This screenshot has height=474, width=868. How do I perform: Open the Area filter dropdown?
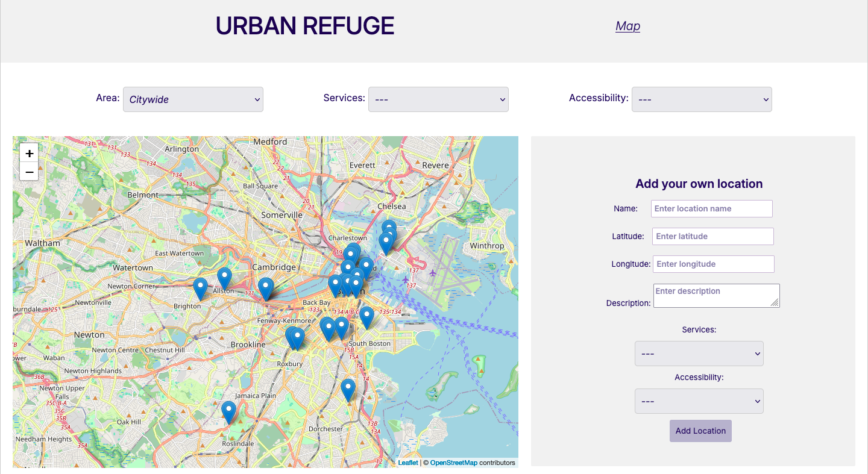[x=193, y=99]
